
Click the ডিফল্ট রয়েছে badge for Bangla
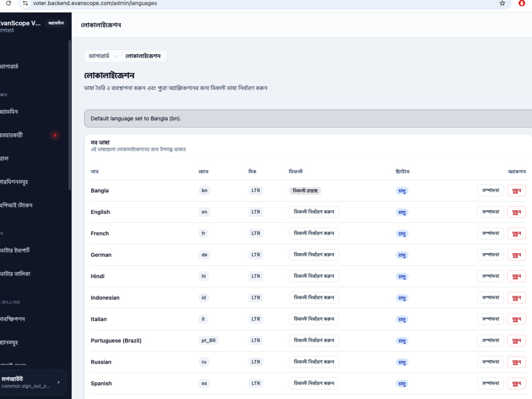pyautogui.click(x=305, y=190)
